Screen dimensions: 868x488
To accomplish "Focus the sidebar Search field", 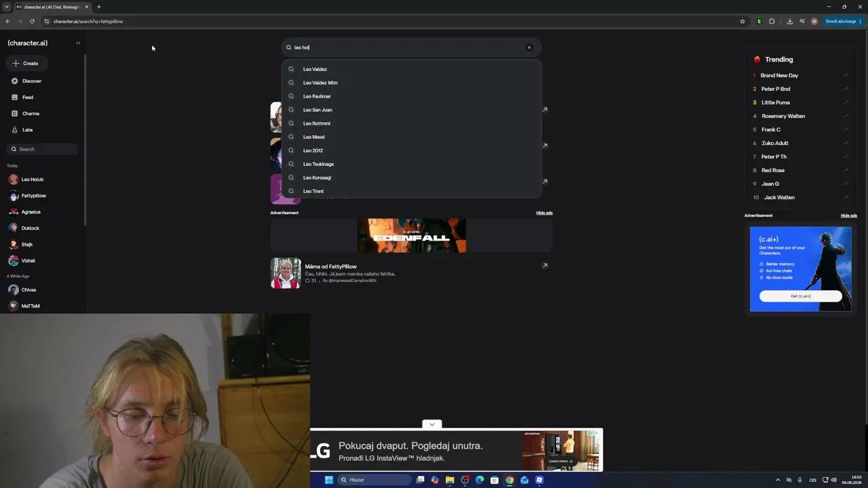I will pos(43,149).
